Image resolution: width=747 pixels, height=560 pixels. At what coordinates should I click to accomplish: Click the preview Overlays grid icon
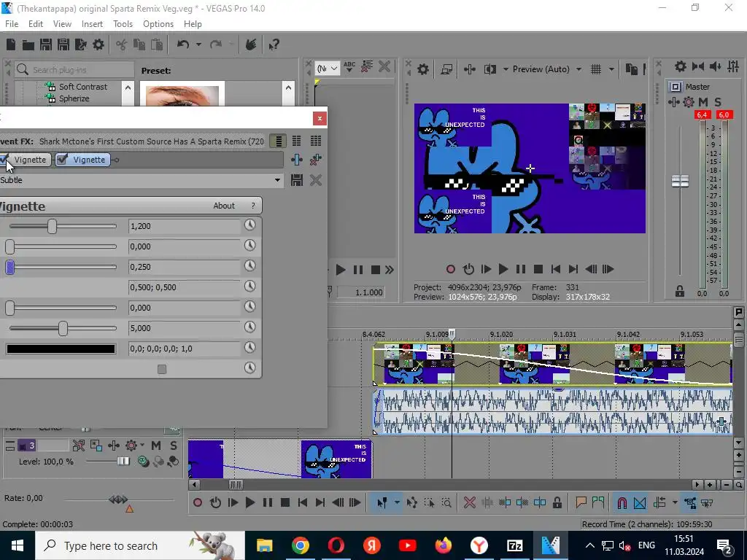pyautogui.click(x=596, y=69)
